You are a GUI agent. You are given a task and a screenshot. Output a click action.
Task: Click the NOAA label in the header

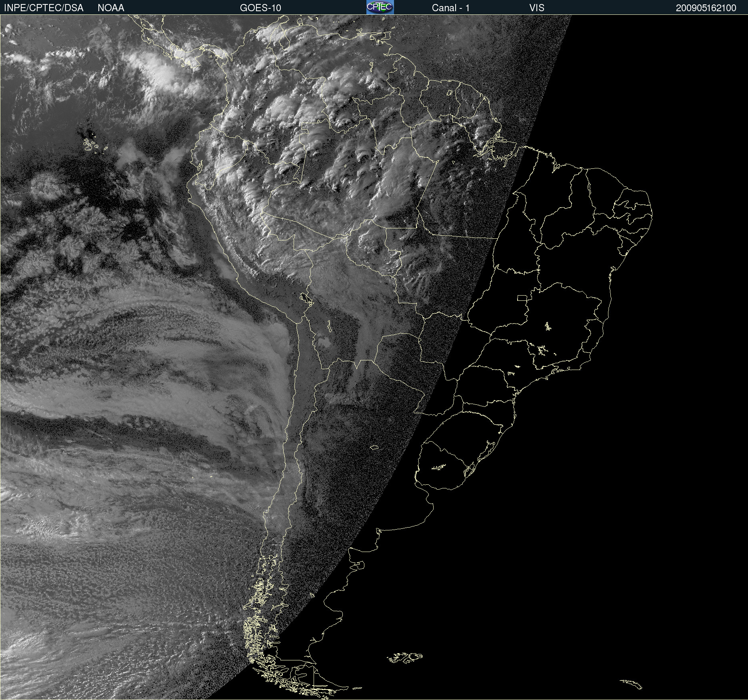111,8
